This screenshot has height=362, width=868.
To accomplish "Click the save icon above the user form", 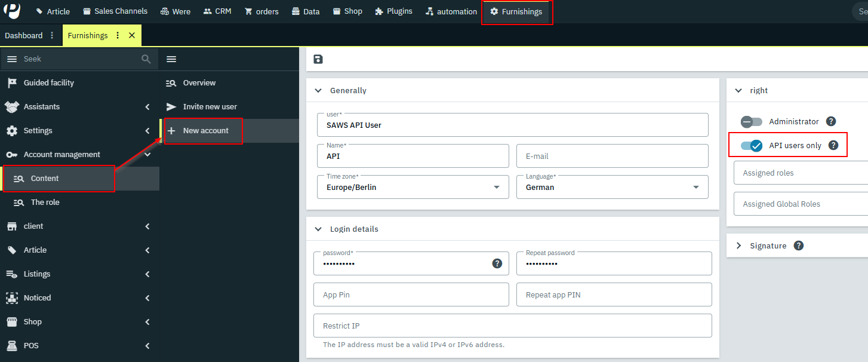I will (318, 59).
